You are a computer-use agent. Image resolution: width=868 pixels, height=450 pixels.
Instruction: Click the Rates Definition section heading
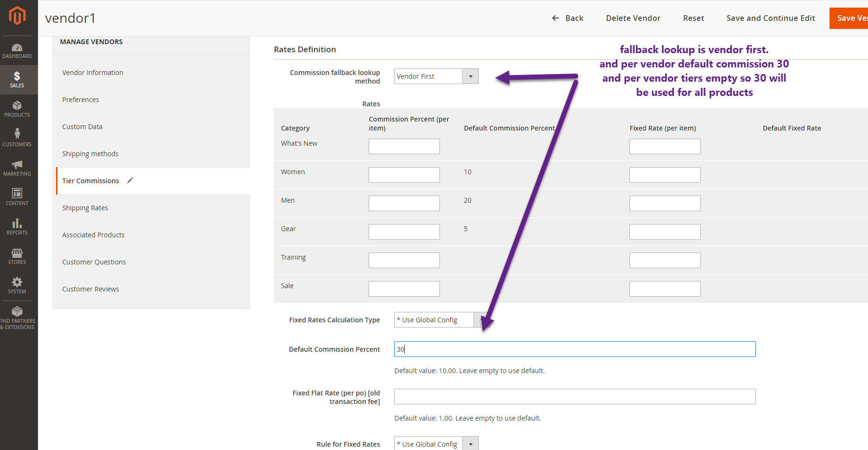305,49
